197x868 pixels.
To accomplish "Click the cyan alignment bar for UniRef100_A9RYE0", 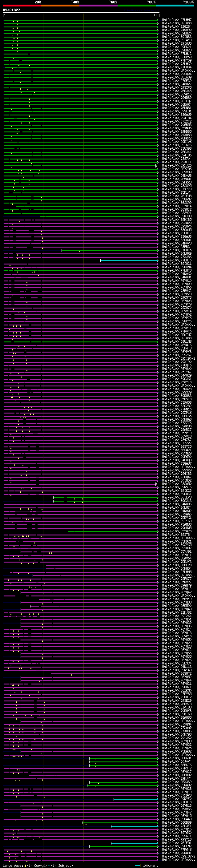I will pyautogui.click(x=136, y=799).
